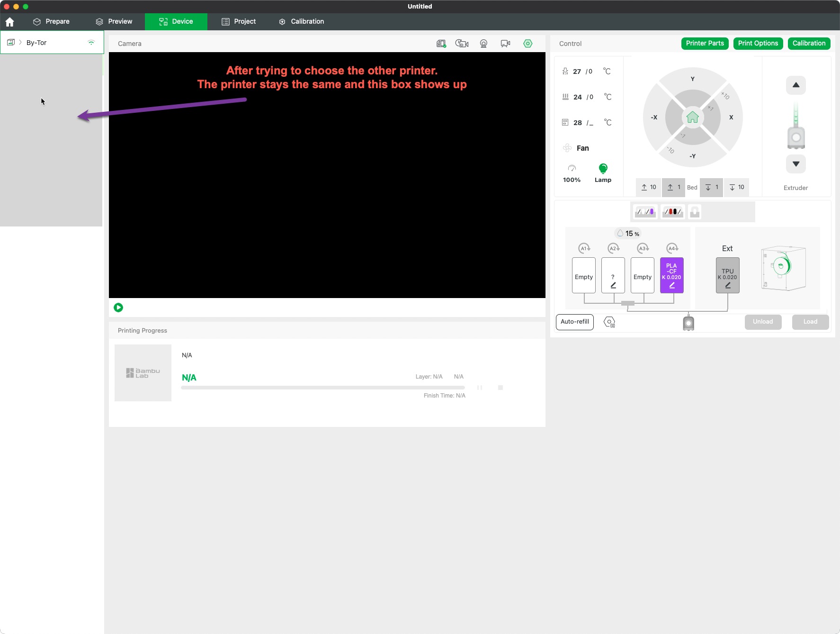This screenshot has width=840, height=634.
Task: Open camera settings hexagon icon
Action: point(527,44)
